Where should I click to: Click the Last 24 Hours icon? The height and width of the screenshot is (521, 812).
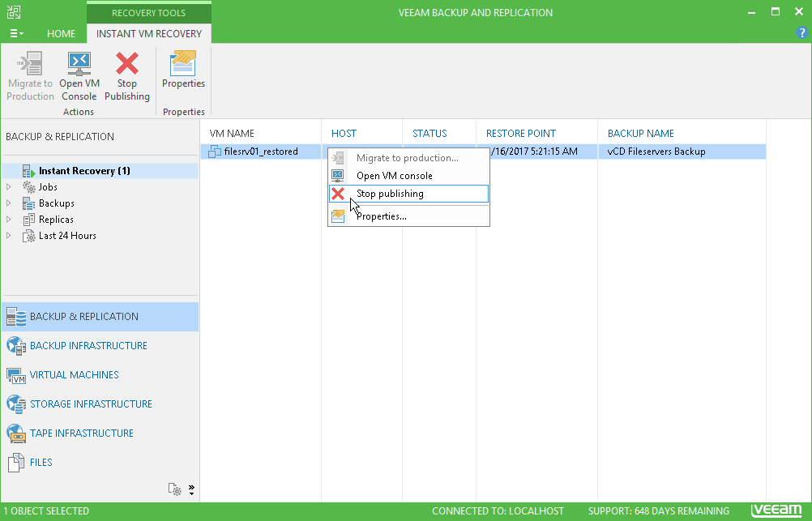click(x=29, y=236)
